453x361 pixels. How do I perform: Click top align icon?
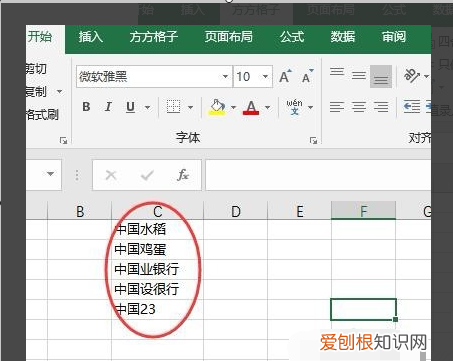337,72
